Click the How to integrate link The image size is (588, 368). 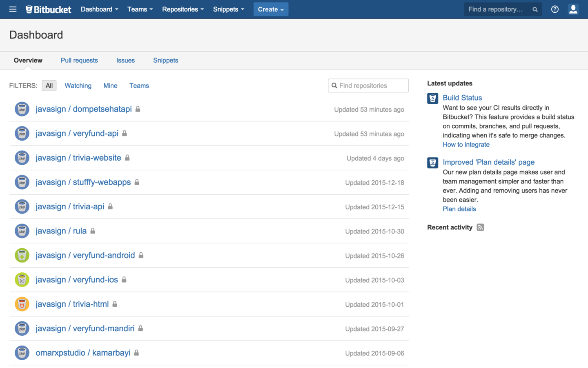coord(466,144)
